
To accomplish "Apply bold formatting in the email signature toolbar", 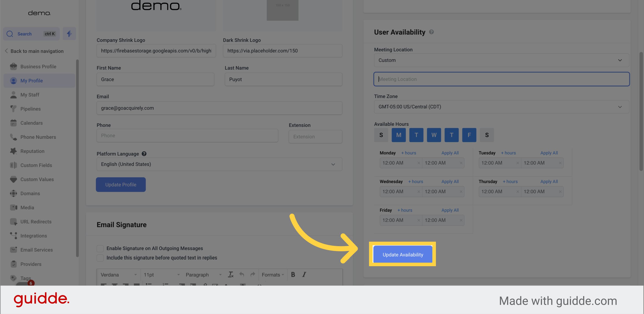I will tap(293, 275).
